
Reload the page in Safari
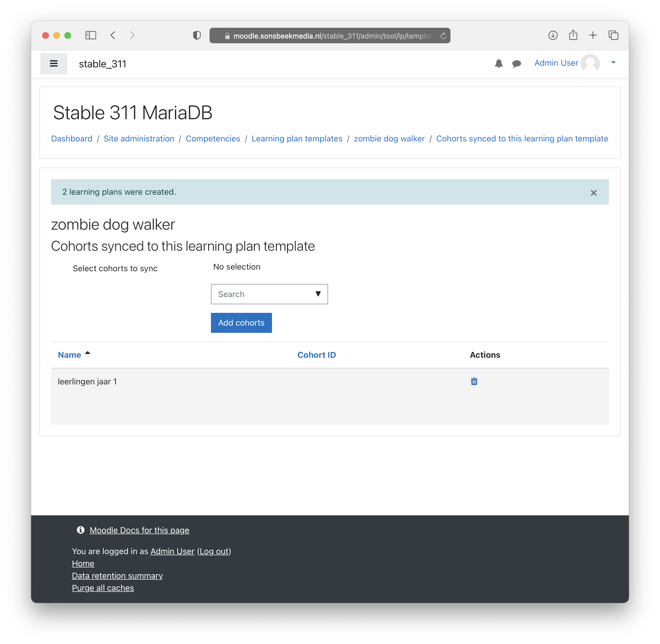coord(444,36)
